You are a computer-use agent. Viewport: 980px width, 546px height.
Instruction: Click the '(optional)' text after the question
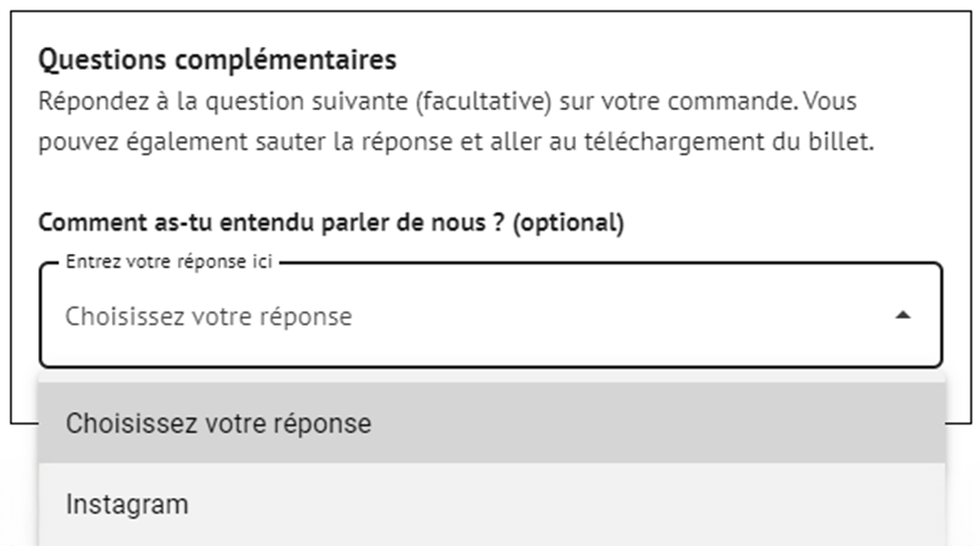tap(568, 223)
